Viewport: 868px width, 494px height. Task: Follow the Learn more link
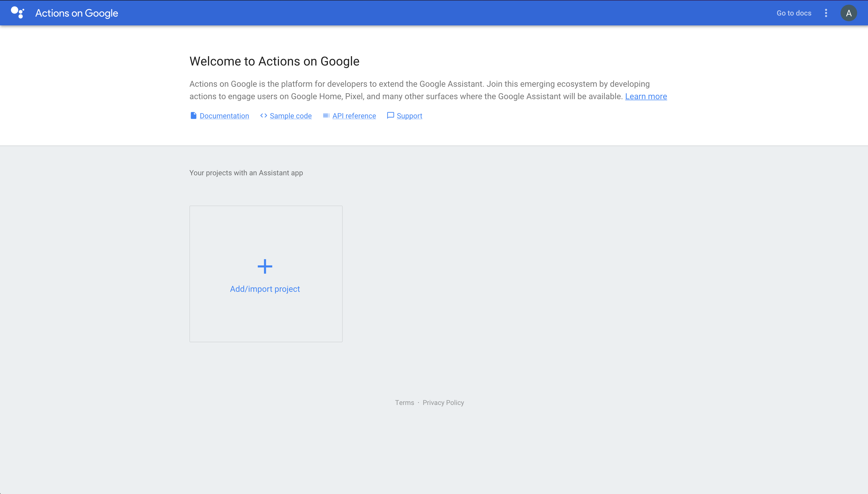point(646,97)
